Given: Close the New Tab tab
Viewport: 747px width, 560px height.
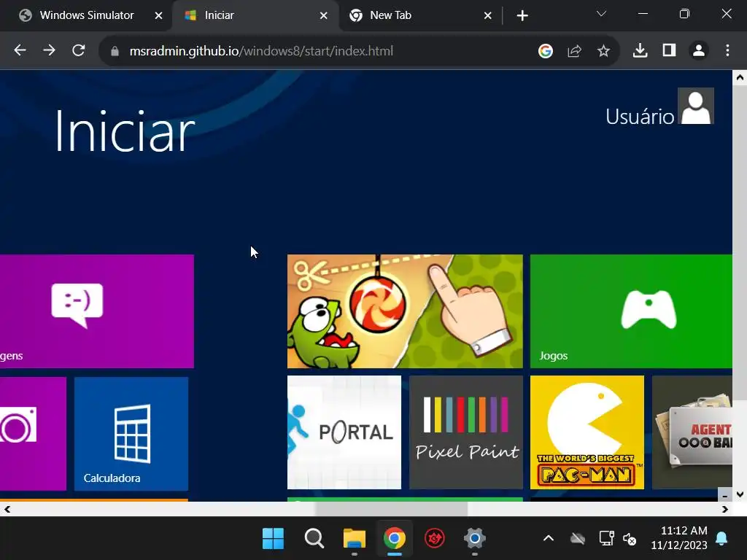Looking at the screenshot, I should (x=487, y=16).
